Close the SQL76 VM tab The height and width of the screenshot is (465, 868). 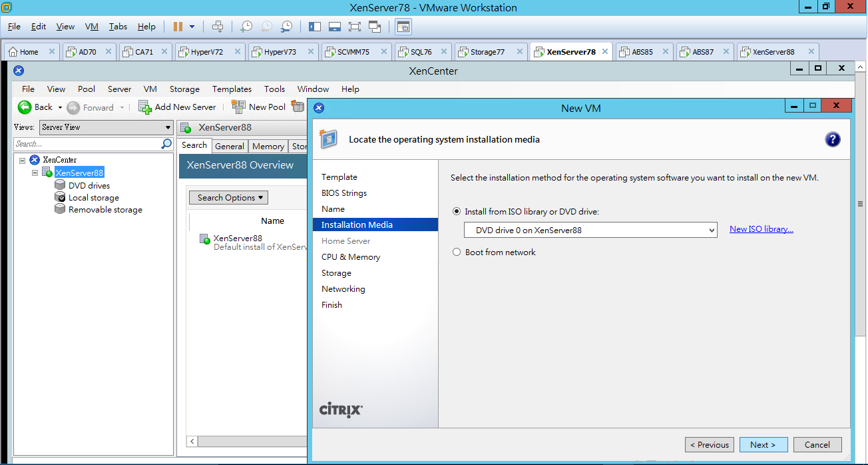point(444,52)
